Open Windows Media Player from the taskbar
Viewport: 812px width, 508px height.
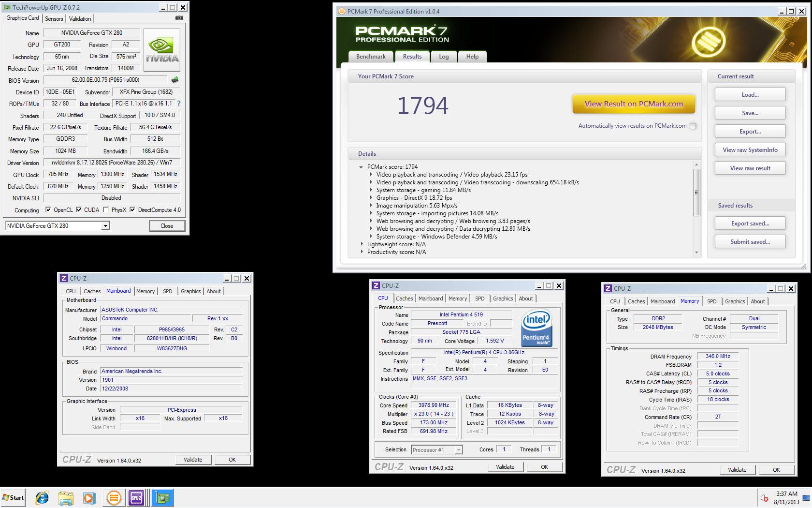tap(89, 497)
